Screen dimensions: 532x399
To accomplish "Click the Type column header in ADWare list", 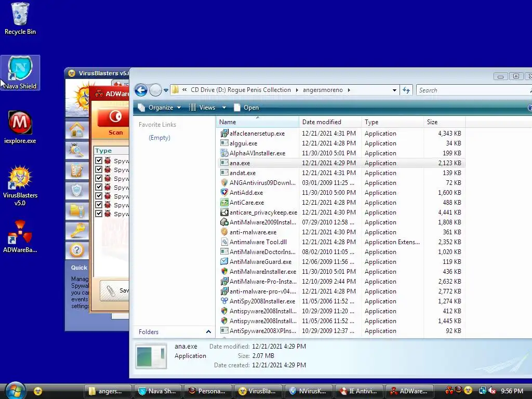I will click(x=111, y=151).
